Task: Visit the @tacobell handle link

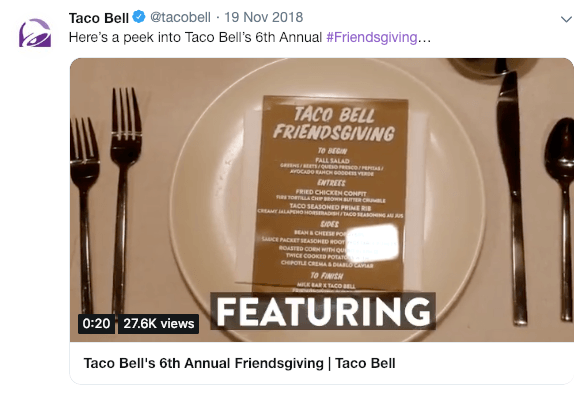Action: pyautogui.click(x=180, y=17)
